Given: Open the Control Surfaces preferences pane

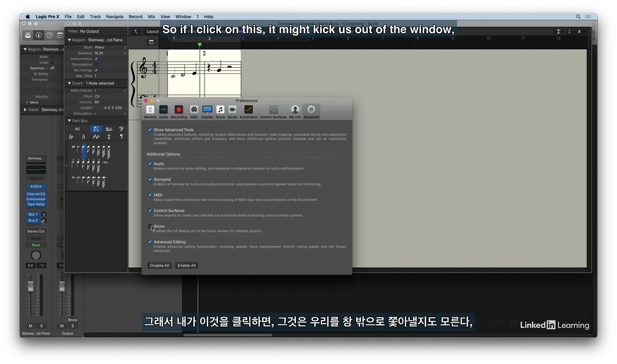Looking at the screenshot, I should (273, 112).
